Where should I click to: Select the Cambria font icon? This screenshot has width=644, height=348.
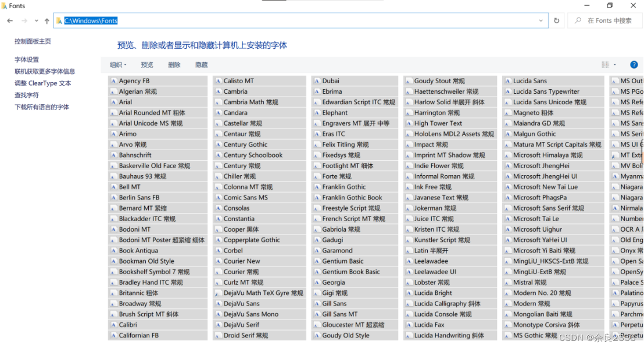(x=219, y=91)
